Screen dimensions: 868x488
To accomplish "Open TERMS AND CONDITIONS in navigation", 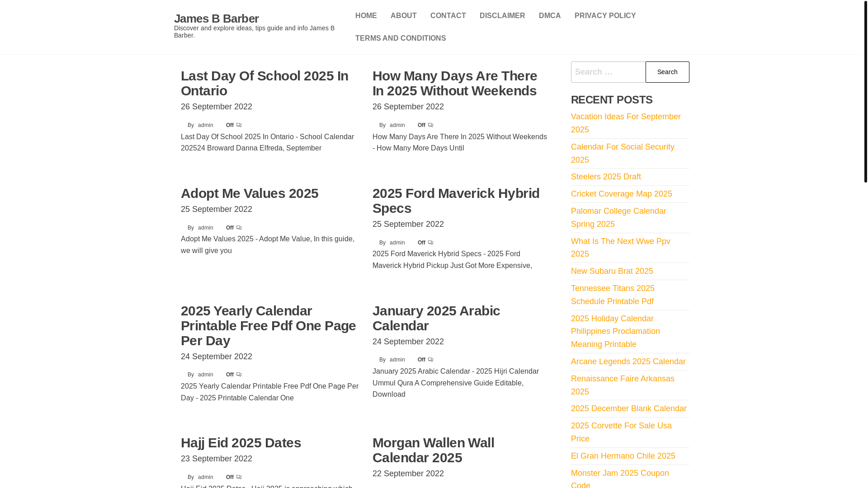I will pyautogui.click(x=400, y=38).
